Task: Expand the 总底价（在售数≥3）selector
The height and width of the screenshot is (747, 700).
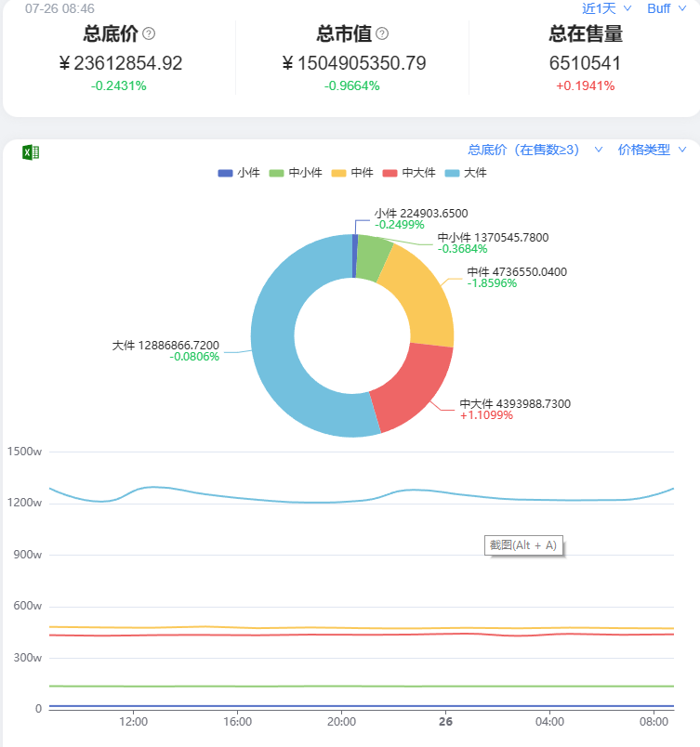Action: 535,151
